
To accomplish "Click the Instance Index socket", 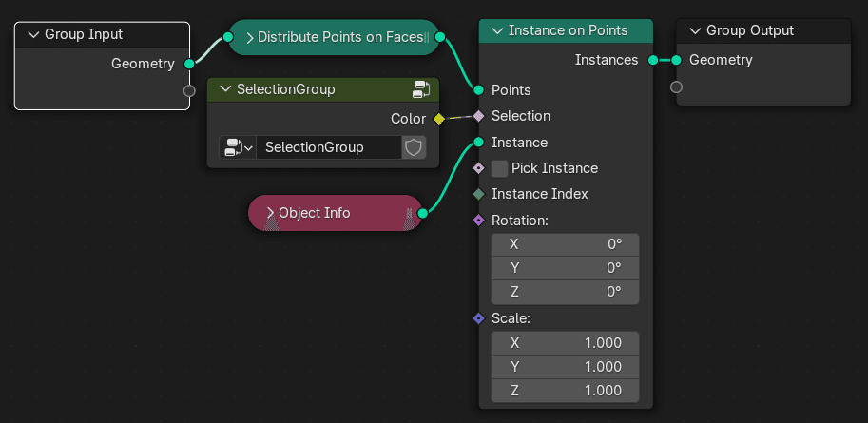I will click(x=478, y=194).
